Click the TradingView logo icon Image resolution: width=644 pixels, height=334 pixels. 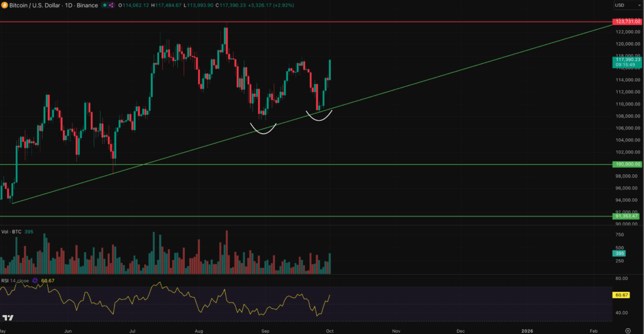8,318
